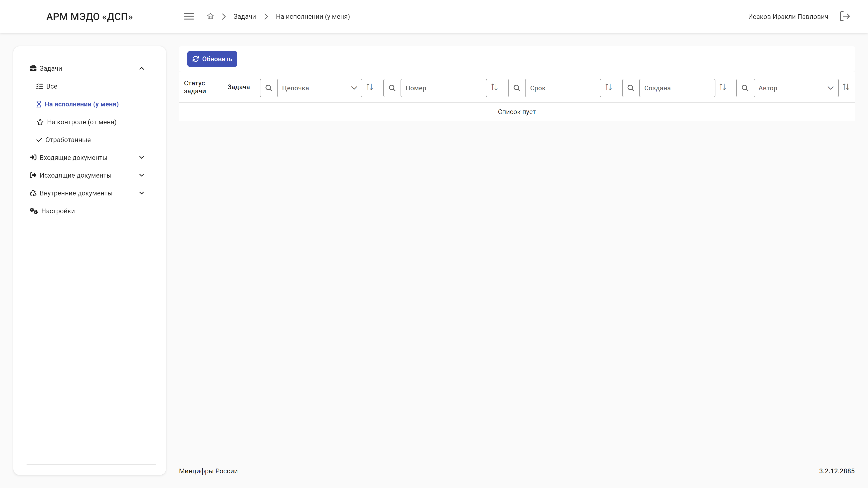
Task: Click the star icon for На контроле
Action: 40,122
